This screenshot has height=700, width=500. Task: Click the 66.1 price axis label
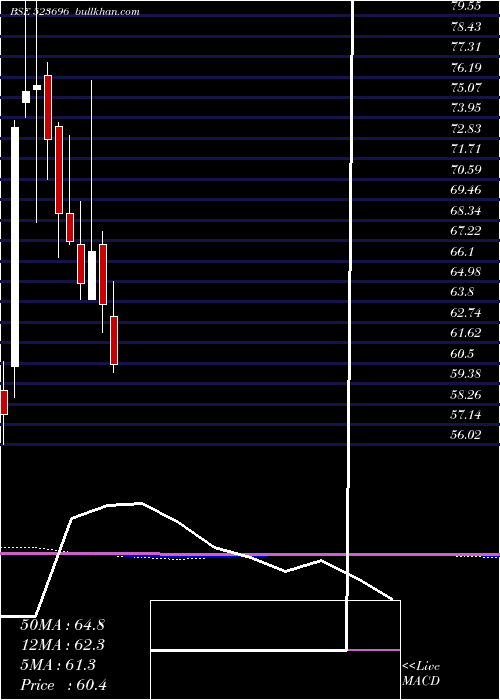point(462,251)
